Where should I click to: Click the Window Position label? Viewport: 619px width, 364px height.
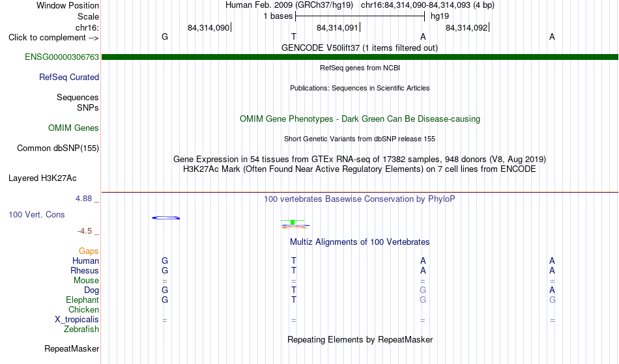point(68,5)
